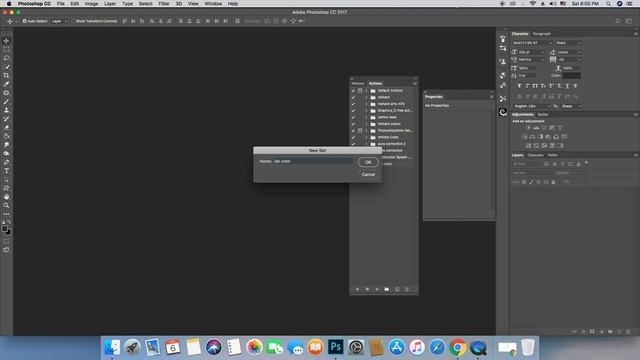Enable the Auto-Select checkbox

24,21
